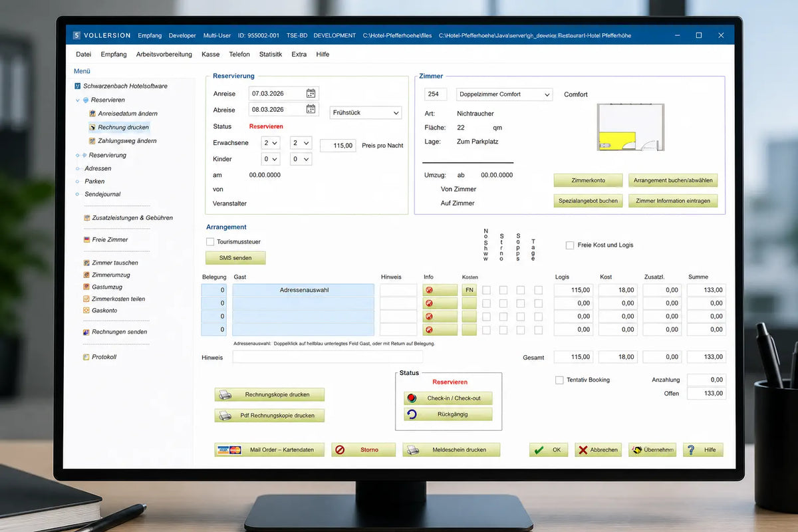Tick the Stopps checkbox in the FN row
This screenshot has width=798, height=532.
(x=521, y=290)
